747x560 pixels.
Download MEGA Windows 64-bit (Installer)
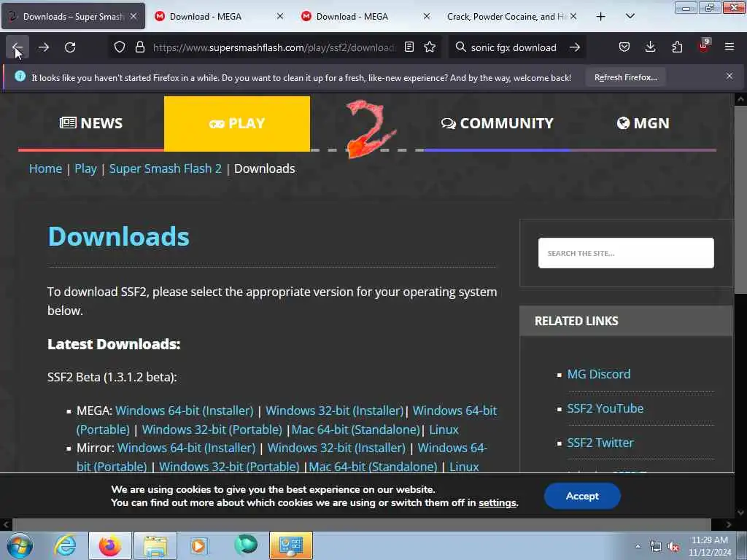coord(185,411)
